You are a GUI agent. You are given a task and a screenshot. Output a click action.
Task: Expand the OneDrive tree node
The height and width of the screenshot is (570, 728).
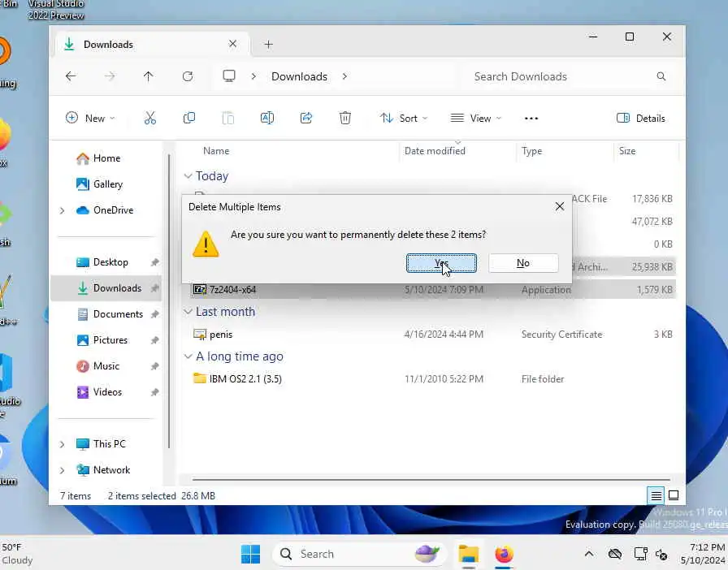(x=63, y=210)
